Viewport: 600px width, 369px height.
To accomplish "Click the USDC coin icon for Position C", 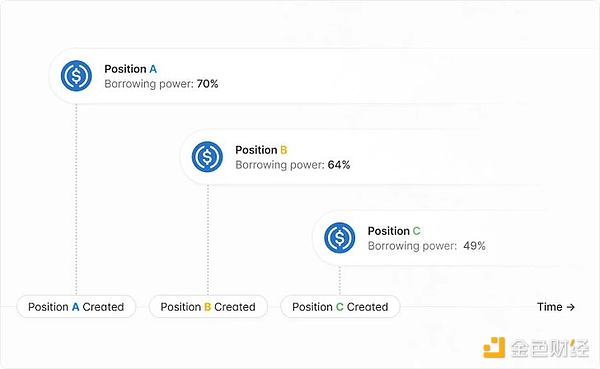I will click(339, 238).
